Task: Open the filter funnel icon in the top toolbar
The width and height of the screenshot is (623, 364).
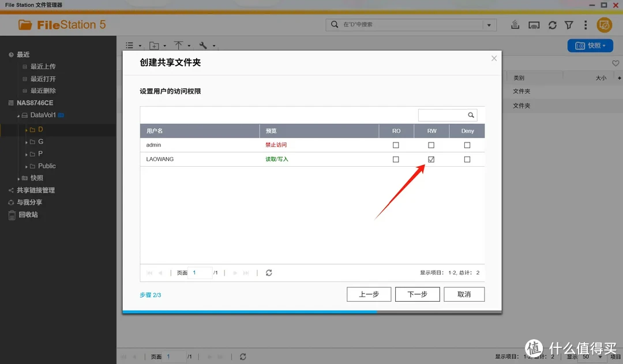Action: click(569, 25)
